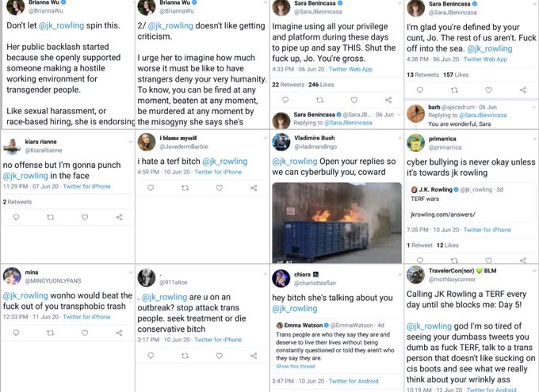Retweet Sara Benincasa's 4:33 PM tweet
Viewport: 539px width, 392px height.
coord(319,101)
